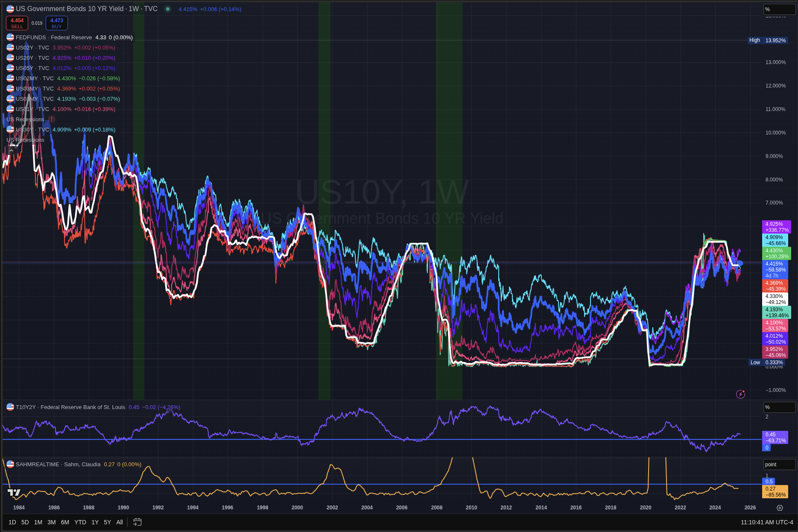Click the red 4.369% price label
798x532 pixels.
click(x=775, y=286)
